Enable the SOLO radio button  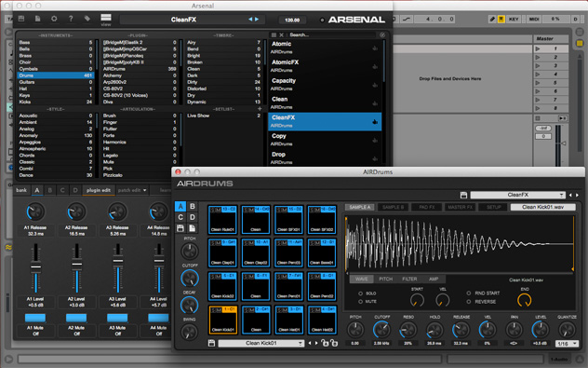click(x=360, y=293)
